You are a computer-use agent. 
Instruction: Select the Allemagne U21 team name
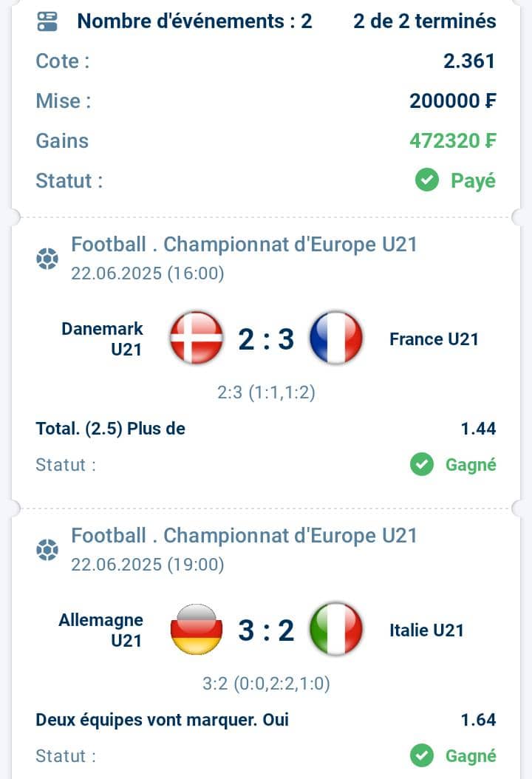click(x=100, y=630)
